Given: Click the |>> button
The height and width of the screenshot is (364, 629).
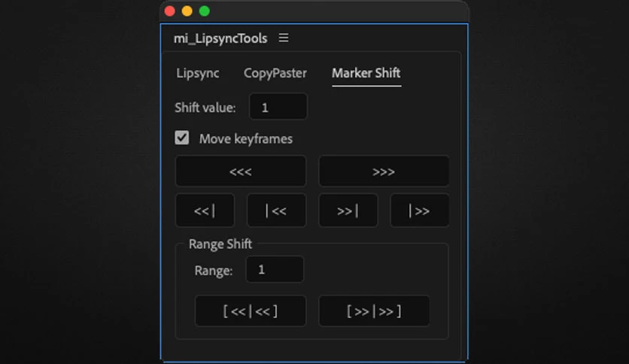Looking at the screenshot, I should pos(420,211).
